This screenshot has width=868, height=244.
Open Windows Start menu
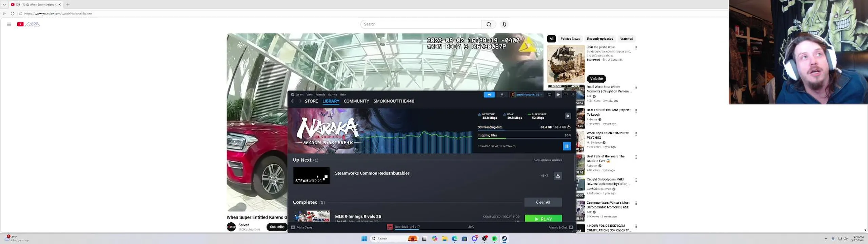pos(364,239)
